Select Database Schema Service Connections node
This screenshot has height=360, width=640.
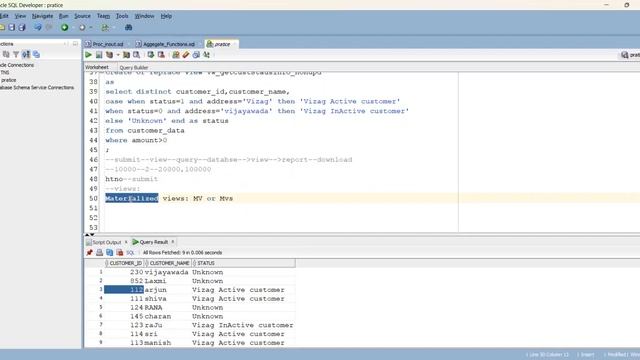click(x=37, y=87)
